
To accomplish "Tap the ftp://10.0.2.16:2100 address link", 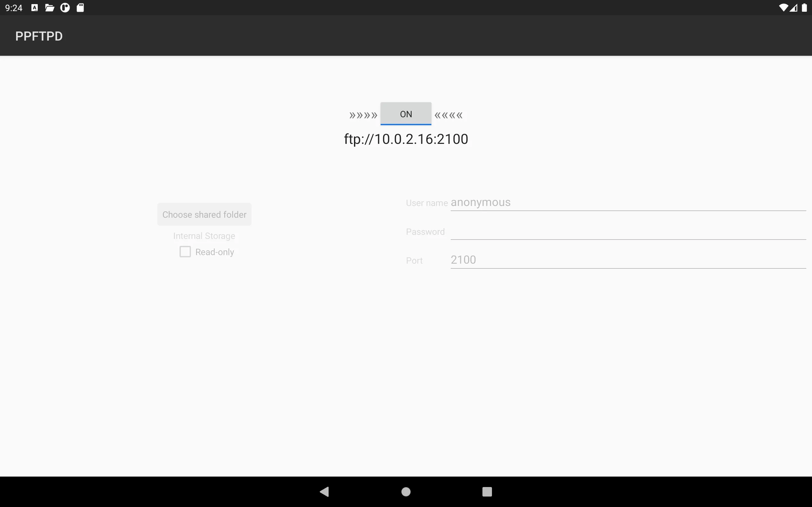I will click(x=406, y=138).
